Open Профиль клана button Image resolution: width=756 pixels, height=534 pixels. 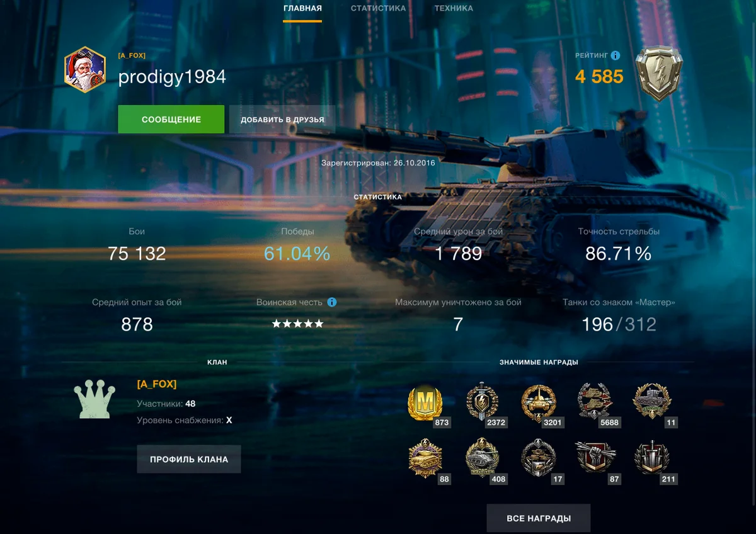click(189, 459)
